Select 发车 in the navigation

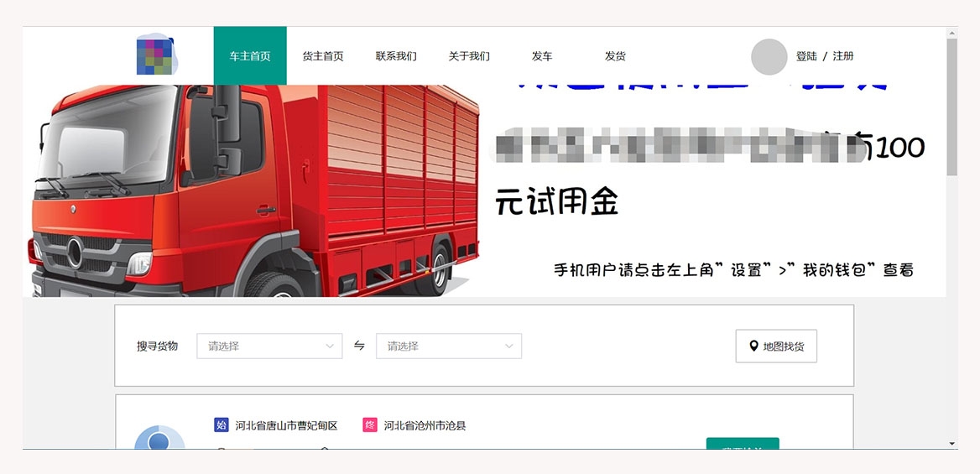[542, 55]
